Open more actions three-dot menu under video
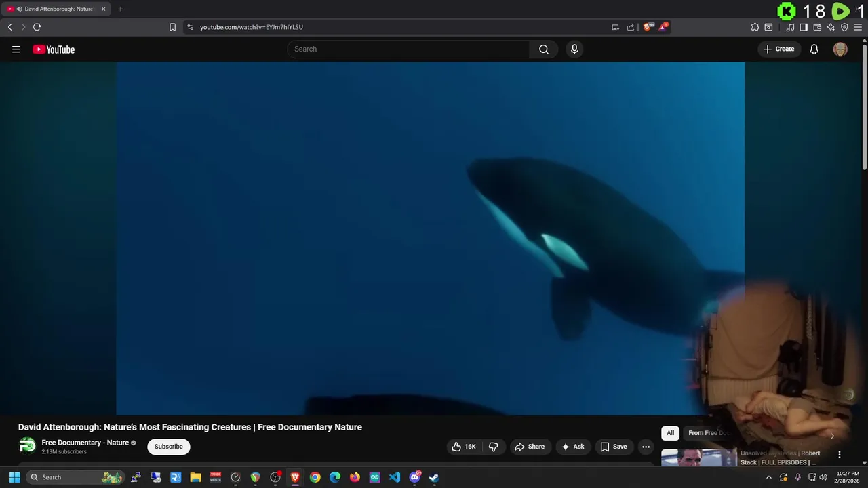This screenshot has height=488, width=868. pyautogui.click(x=646, y=447)
